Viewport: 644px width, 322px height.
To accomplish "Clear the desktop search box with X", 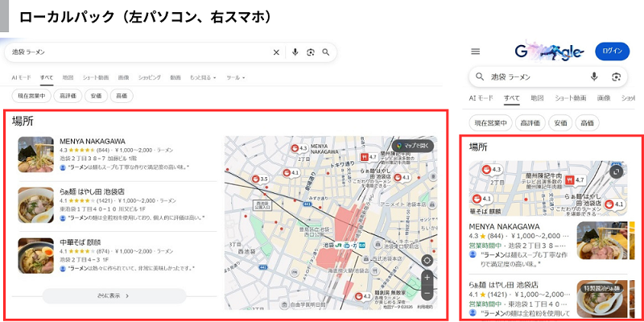I will coord(276,52).
